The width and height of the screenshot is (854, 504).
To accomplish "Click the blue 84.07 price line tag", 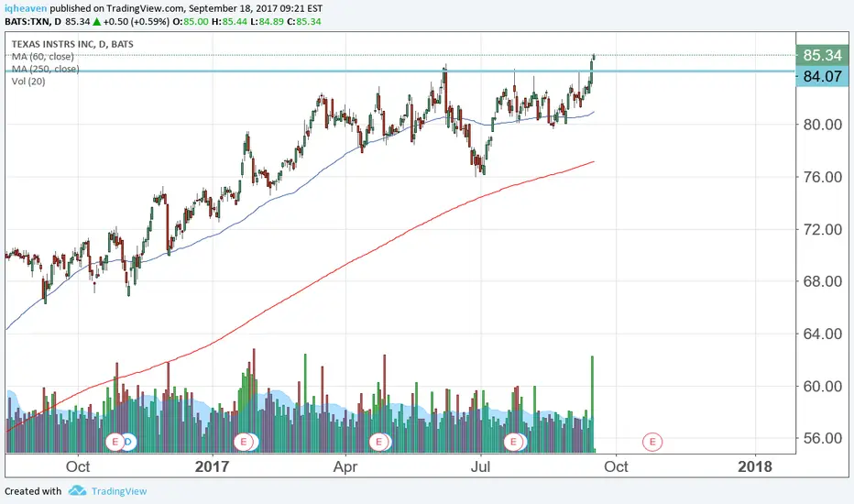I will (822, 76).
